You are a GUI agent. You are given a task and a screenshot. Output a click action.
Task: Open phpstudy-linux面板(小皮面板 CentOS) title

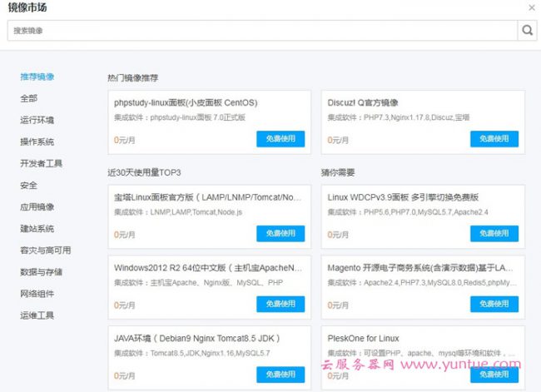click(x=186, y=103)
